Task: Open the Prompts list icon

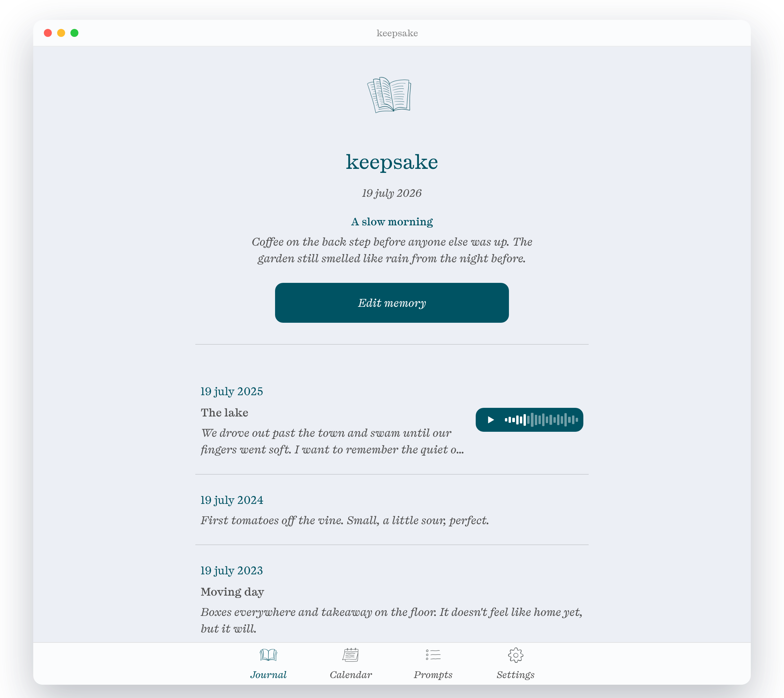Action: (x=433, y=655)
